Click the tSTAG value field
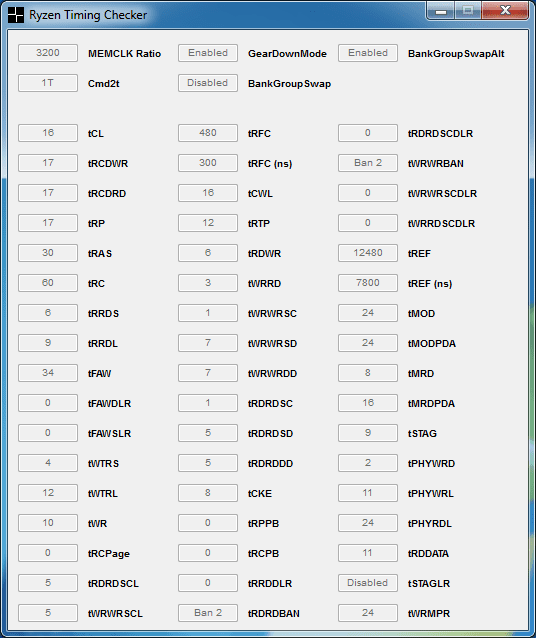This screenshot has height=638, width=536. click(368, 433)
